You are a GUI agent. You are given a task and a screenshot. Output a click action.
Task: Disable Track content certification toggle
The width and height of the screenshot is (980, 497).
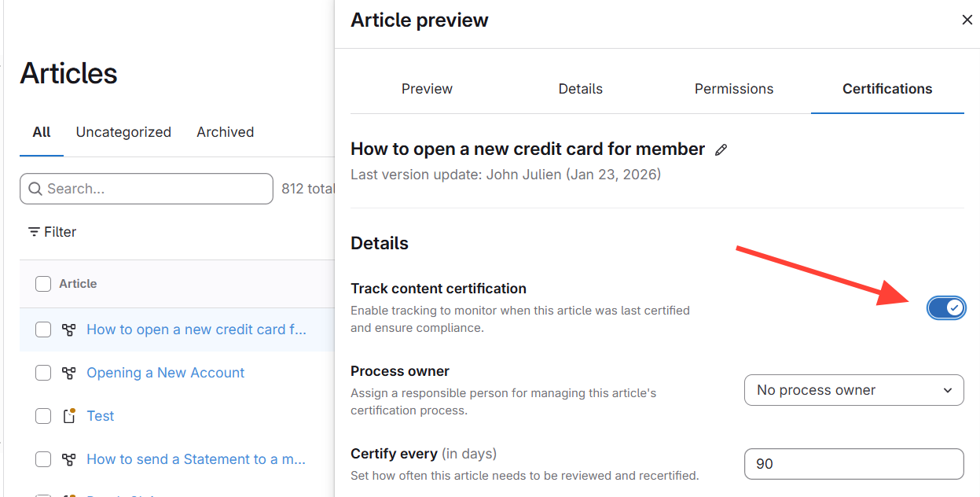tap(945, 307)
